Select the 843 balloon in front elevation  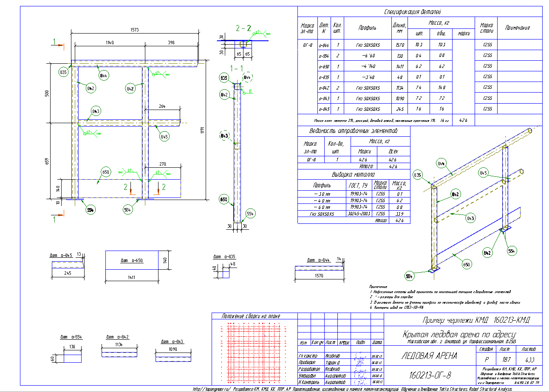[x=96, y=112]
